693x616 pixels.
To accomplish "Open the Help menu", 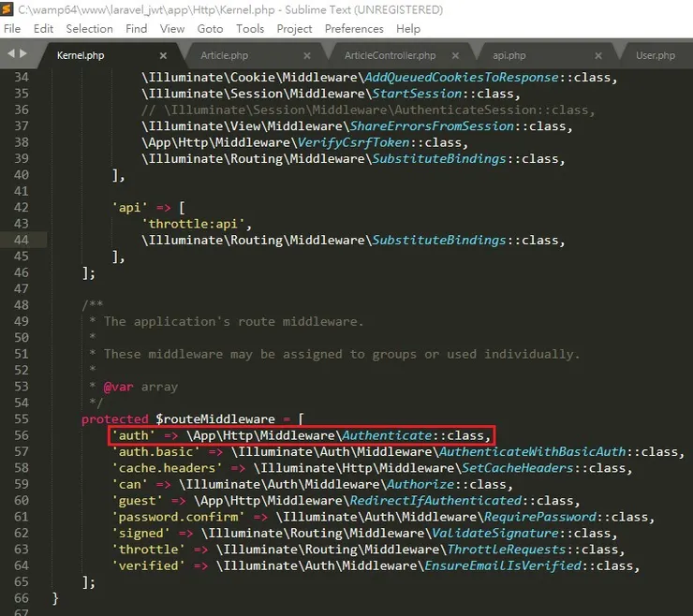I will coord(408,29).
